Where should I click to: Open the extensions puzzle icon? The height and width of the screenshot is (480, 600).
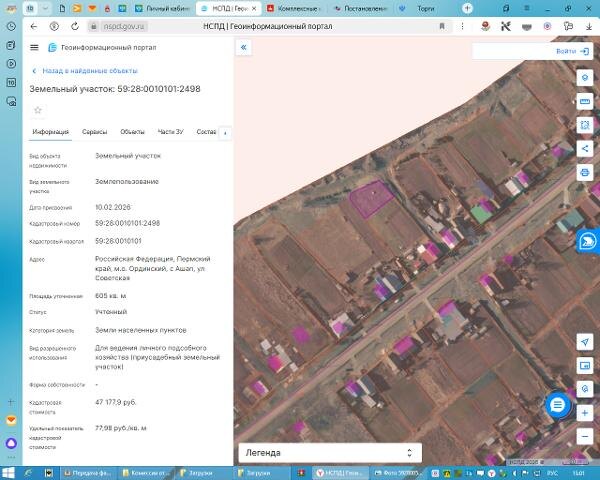point(568,26)
